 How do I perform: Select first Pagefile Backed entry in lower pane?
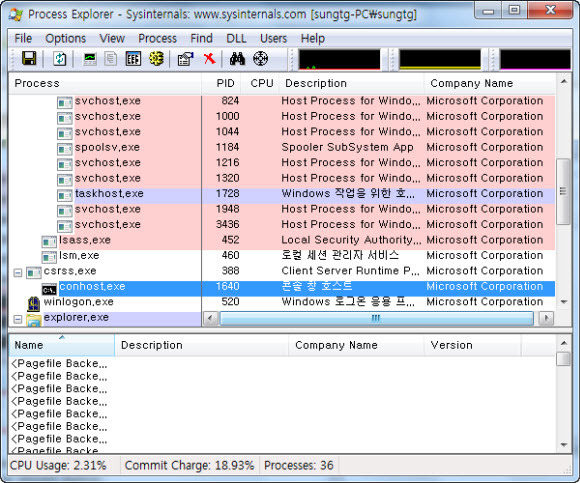[x=59, y=364]
